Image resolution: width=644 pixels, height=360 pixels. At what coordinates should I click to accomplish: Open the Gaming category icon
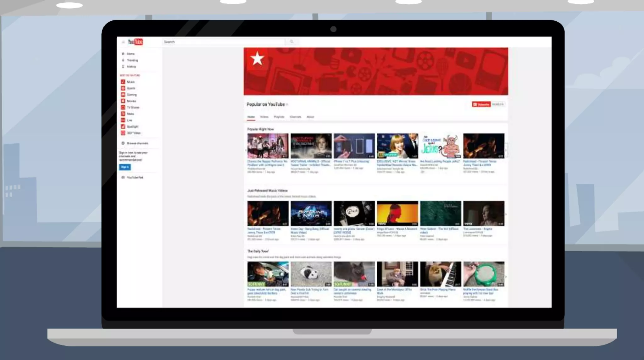[x=123, y=95]
